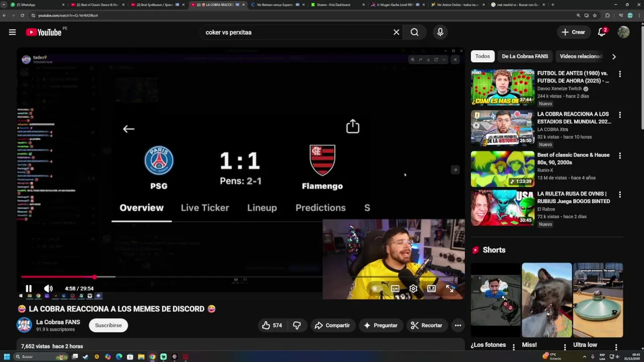Open La Cobraa FANS channel avatar
This screenshot has width=644, height=362.
pos(24,325)
